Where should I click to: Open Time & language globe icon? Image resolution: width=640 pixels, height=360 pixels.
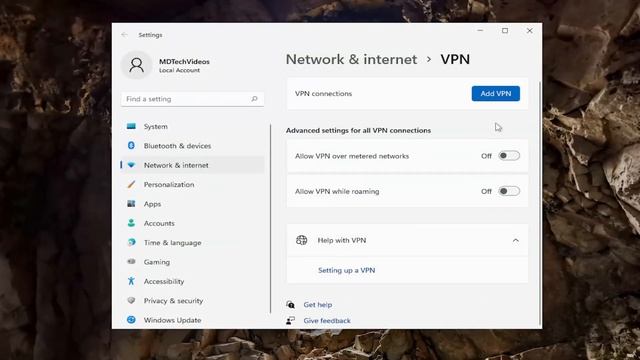coord(131,242)
